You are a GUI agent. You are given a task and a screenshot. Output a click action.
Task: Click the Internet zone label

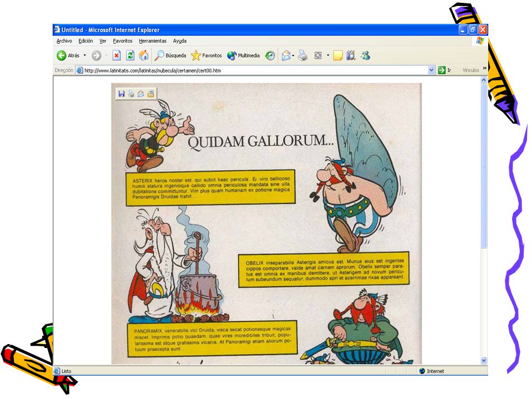click(x=436, y=371)
